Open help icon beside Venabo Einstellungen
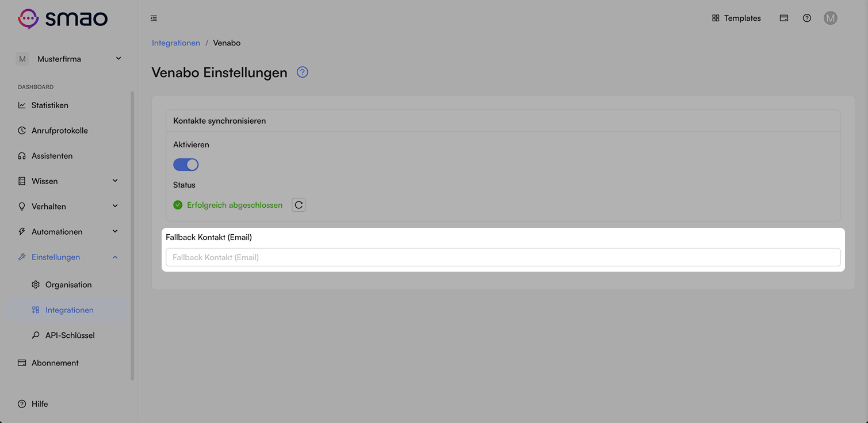The width and height of the screenshot is (868, 423). (303, 73)
